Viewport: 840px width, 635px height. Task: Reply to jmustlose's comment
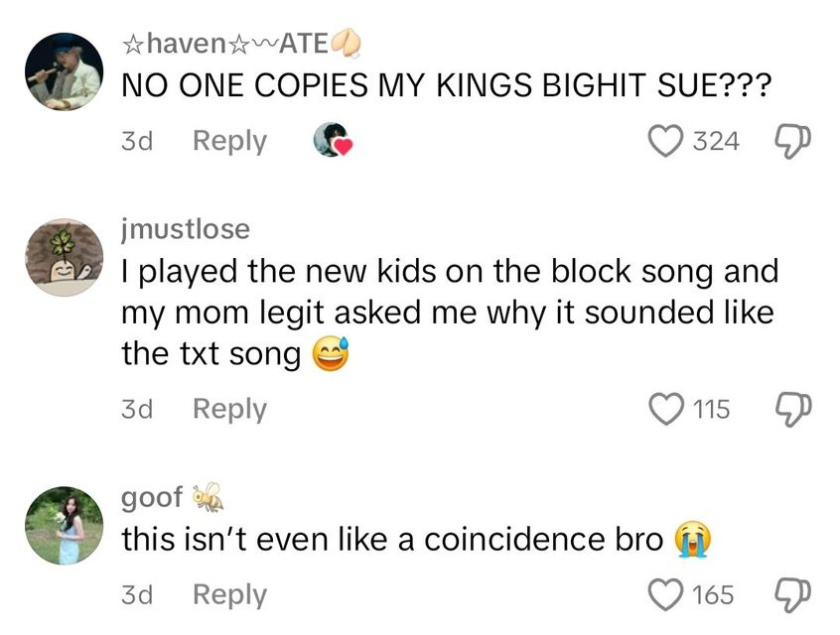228,409
